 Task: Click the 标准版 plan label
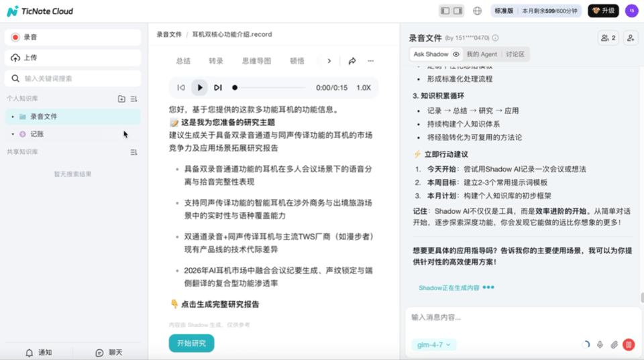[504, 11]
